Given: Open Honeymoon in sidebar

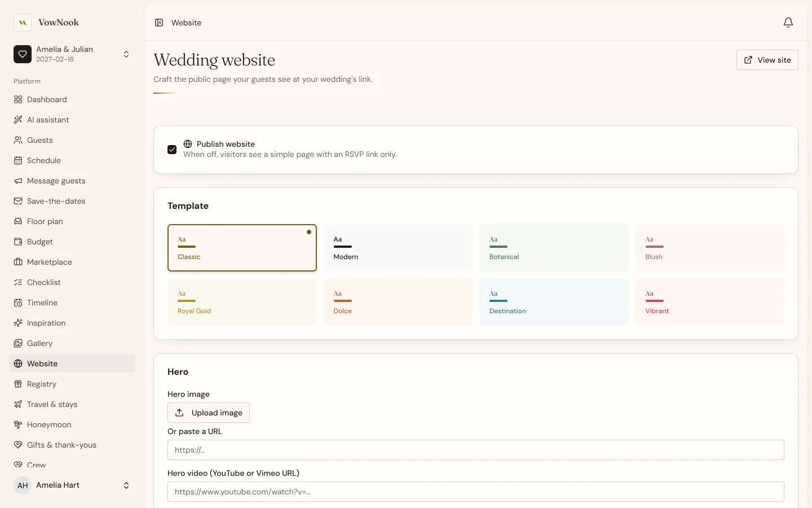Looking at the screenshot, I should click(x=72, y=424).
